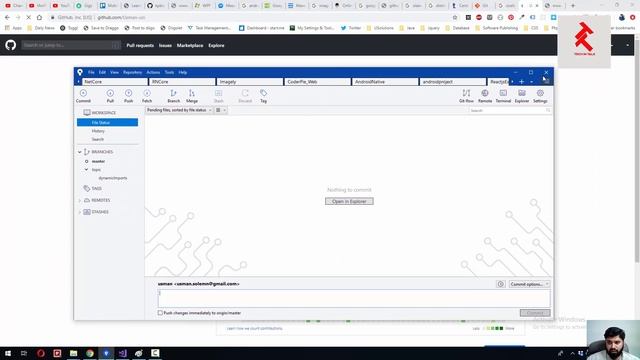This screenshot has height=360, width=640.
Task: Collapse the BRANCHES section
Action: (80, 152)
